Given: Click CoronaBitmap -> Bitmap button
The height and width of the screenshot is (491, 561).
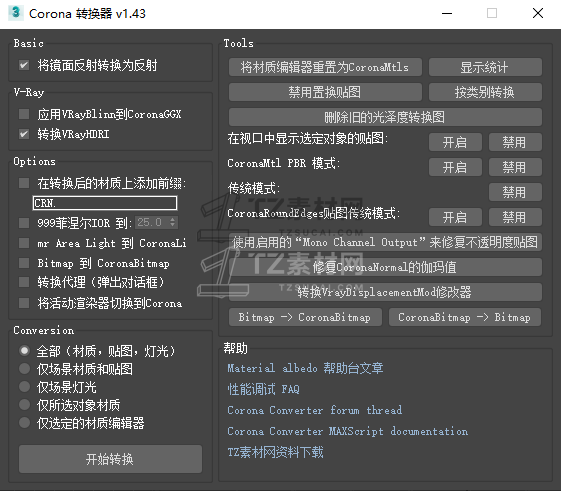Looking at the screenshot, I should 465,317.
